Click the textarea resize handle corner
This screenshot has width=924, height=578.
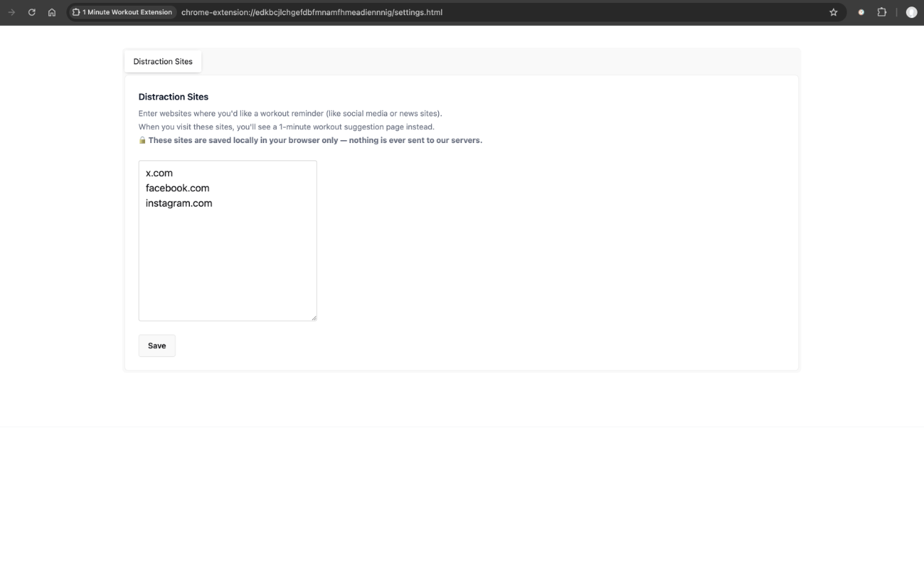click(x=313, y=317)
